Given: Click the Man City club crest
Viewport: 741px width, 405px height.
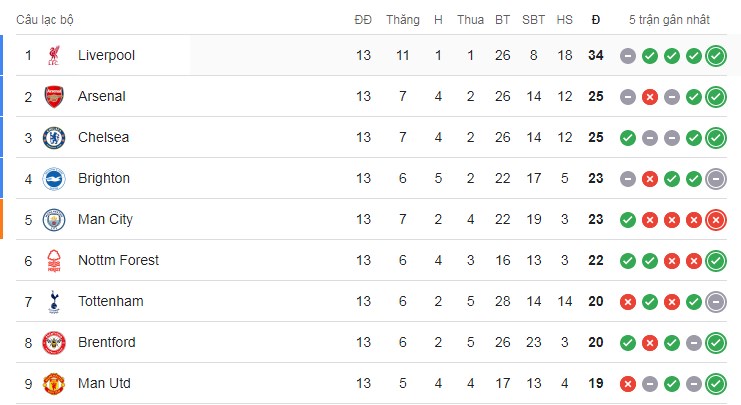Looking at the screenshot, I should [53, 220].
